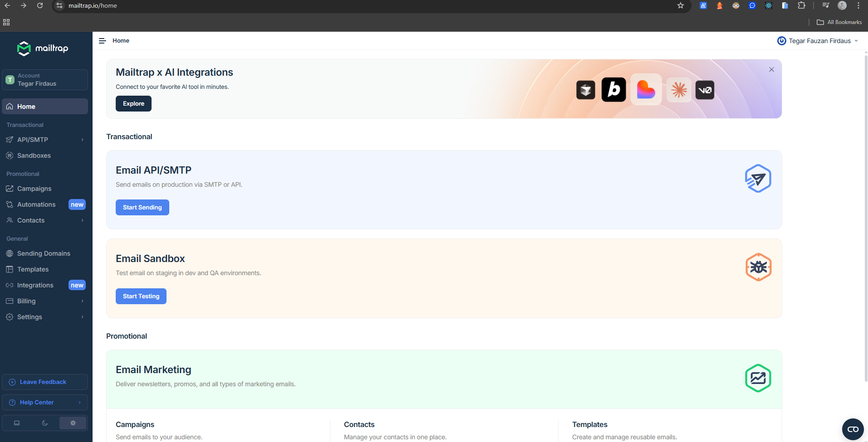Open the chat widget in bottom corner
The height and width of the screenshot is (442, 868).
click(853, 429)
